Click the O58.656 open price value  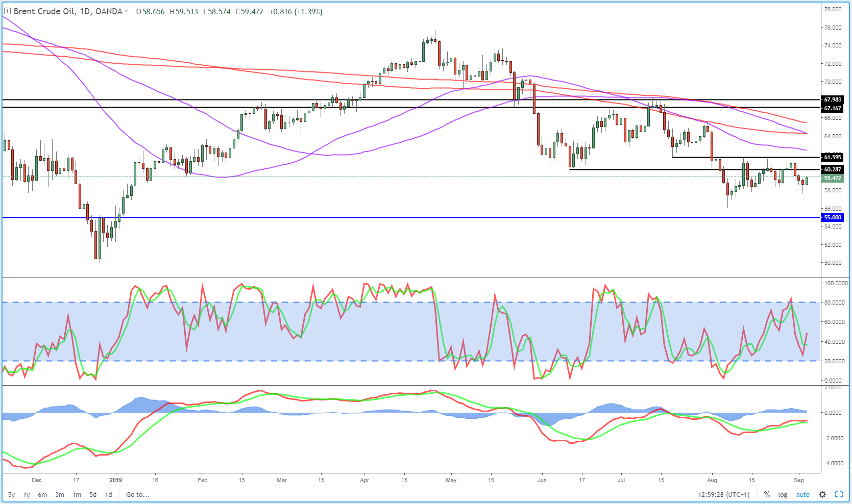point(151,11)
